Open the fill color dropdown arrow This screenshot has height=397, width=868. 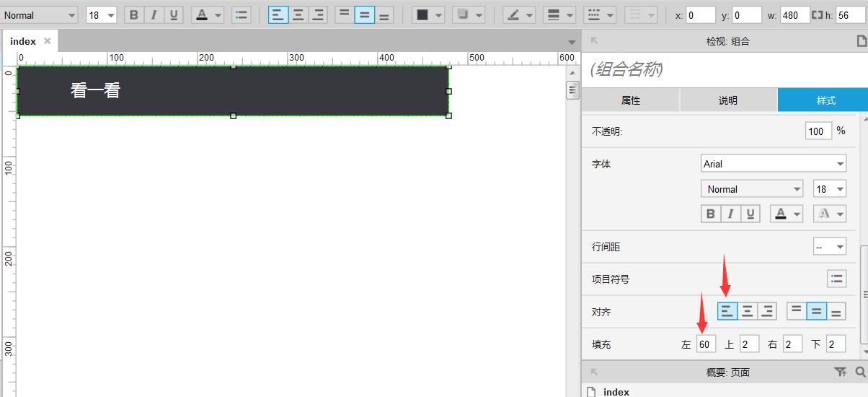pos(438,15)
